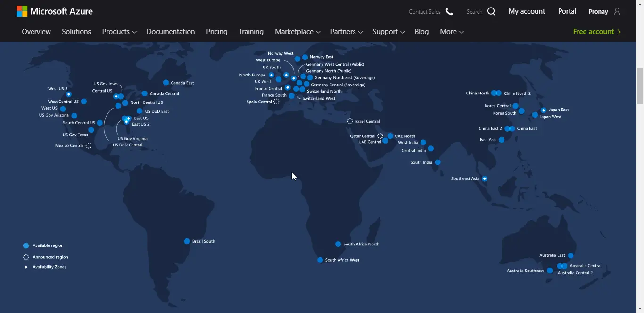644x313 pixels.
Task: Click the "UK South" label
Action: point(272,68)
